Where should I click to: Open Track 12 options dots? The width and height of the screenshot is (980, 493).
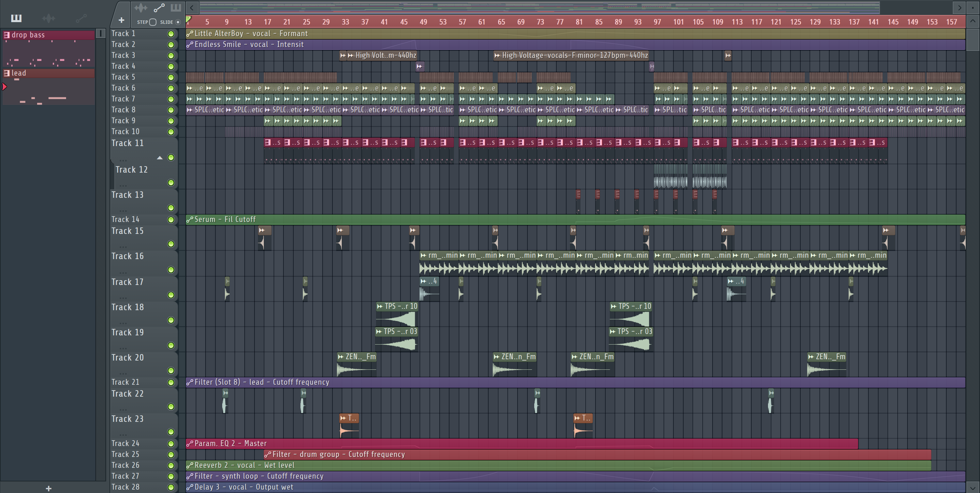(x=123, y=186)
